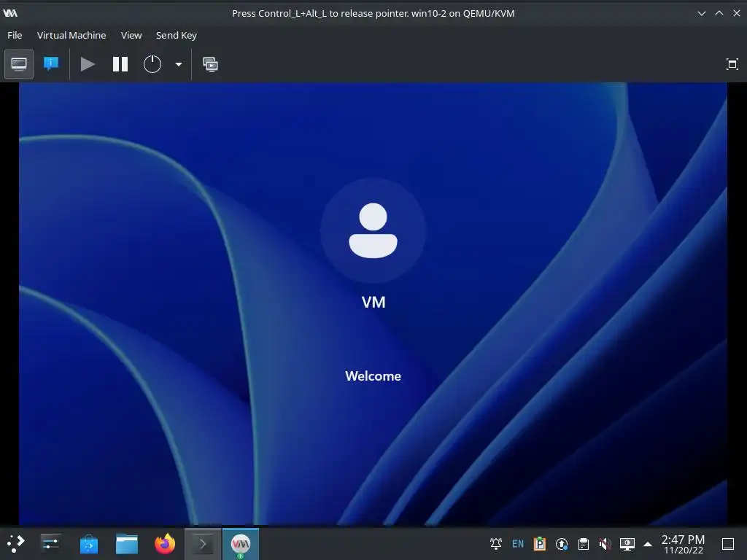The height and width of the screenshot is (560, 747).
Task: Show the graphical console view
Action: 19,64
